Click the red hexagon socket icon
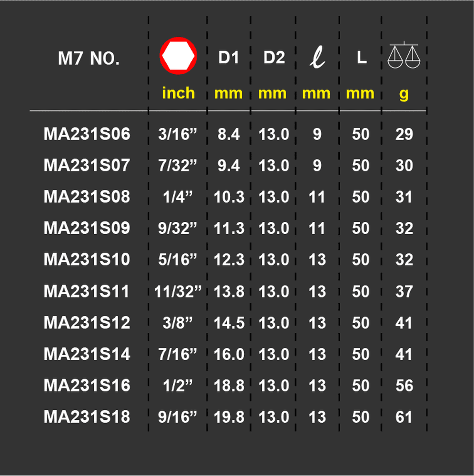Image resolution: width=474 pixels, height=476 pixels. pos(178,56)
